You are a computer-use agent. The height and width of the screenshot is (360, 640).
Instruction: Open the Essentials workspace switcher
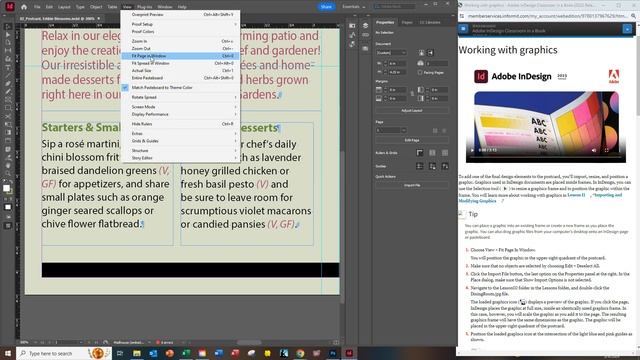(x=353, y=7)
